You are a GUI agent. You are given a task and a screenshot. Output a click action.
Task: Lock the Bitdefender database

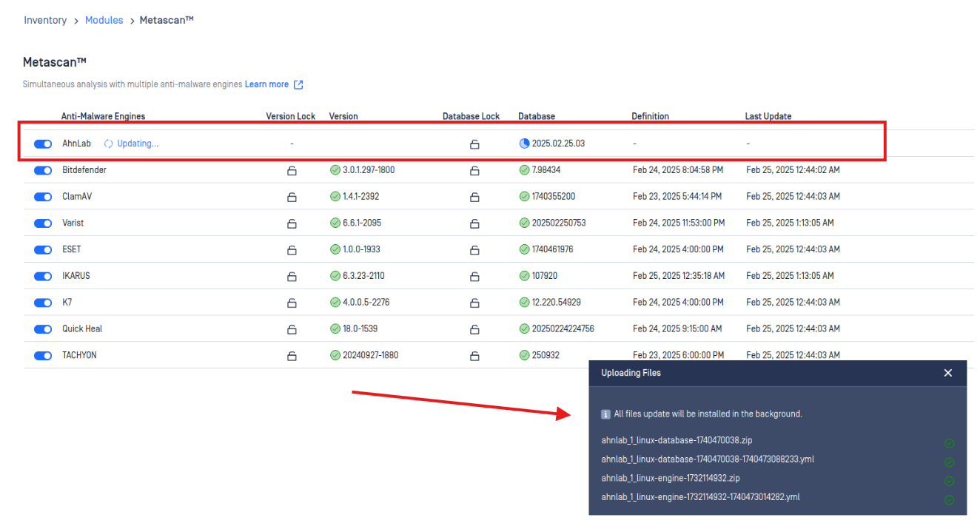click(x=474, y=171)
